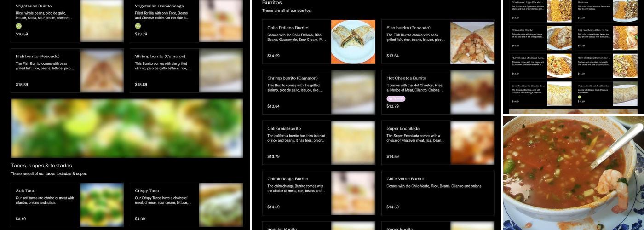The image size is (644, 230).
Task: Select the Machaca breakfast plate
Action: click(606, 10)
